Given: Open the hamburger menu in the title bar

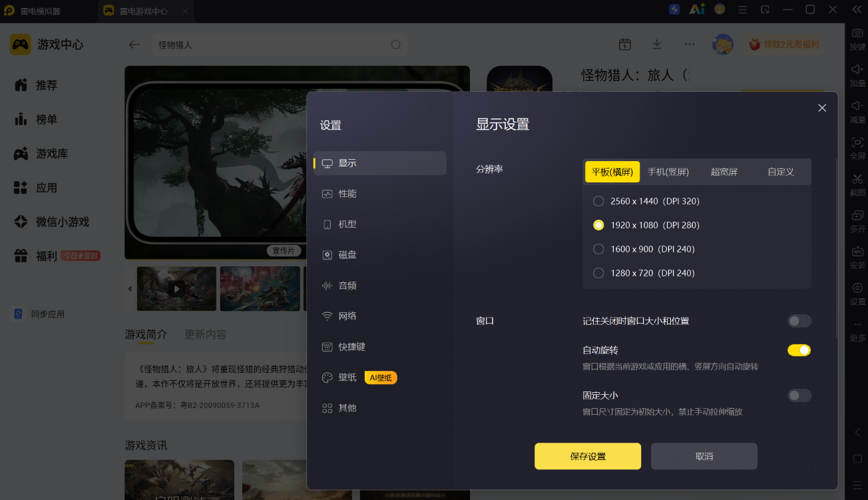Looking at the screenshot, I should click(x=743, y=9).
